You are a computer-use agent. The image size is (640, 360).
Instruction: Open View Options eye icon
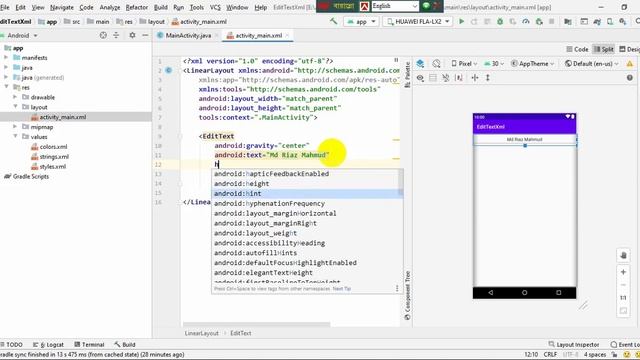click(420, 78)
